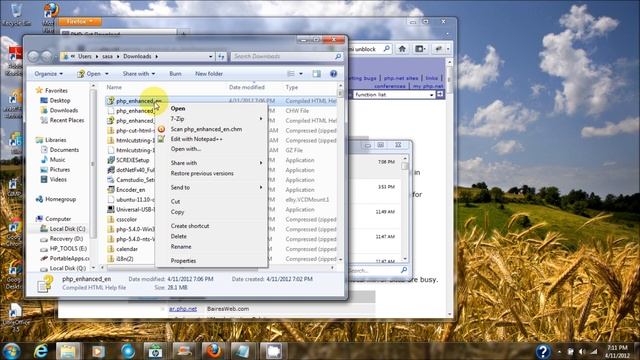Choose Restore previous versions
The width and height of the screenshot is (640, 360).
point(202,173)
